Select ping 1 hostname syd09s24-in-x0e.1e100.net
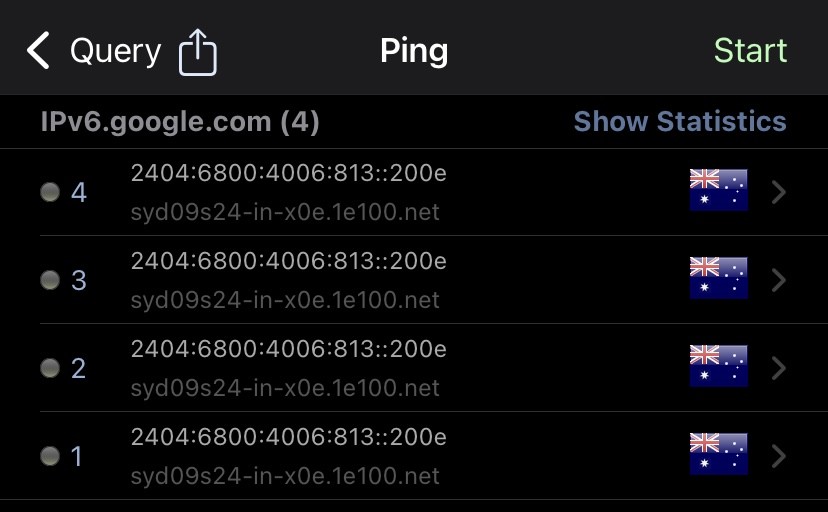Screen dimensions: 828x512 (x=285, y=476)
